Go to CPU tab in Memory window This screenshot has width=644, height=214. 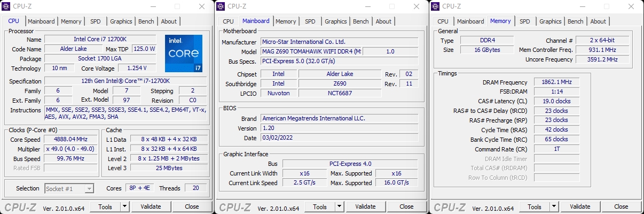443,21
